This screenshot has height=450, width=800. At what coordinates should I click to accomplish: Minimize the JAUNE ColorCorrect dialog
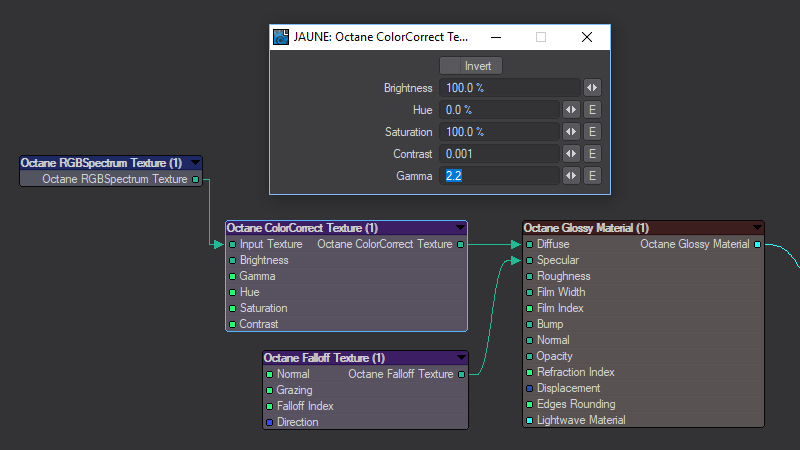click(x=495, y=37)
